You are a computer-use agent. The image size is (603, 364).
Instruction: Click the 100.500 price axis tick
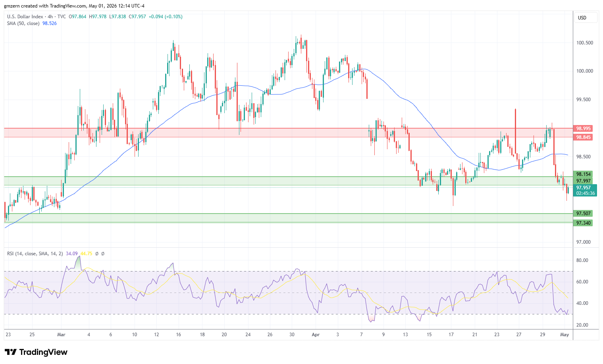[585, 43]
